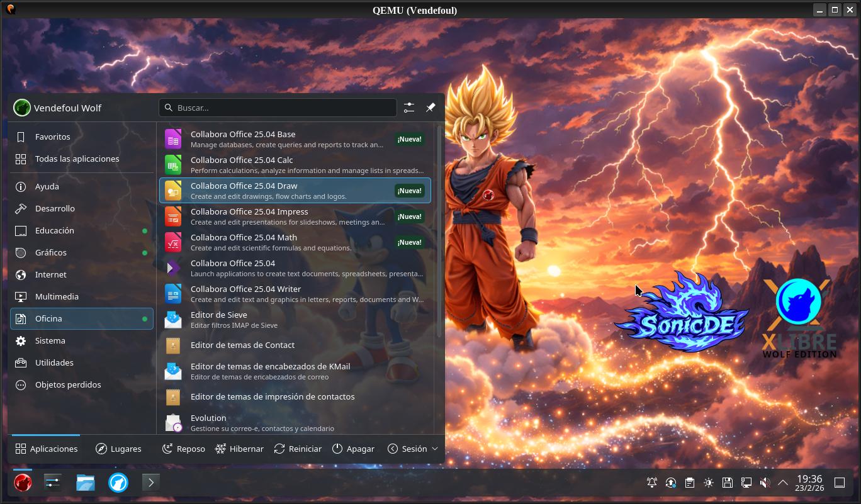Close the menu with the red wolf launcher
Image resolution: width=861 pixels, height=504 pixels.
(x=23, y=483)
